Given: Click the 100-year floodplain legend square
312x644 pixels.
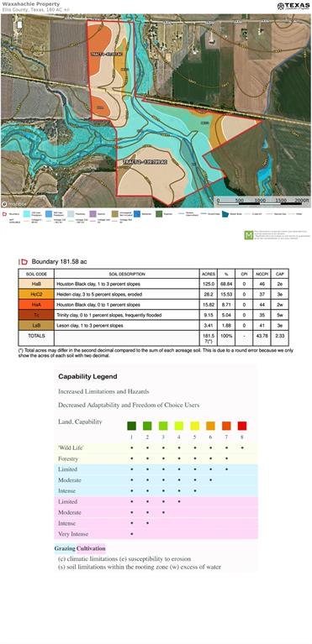Looking at the screenshot, I should click(x=26, y=214).
